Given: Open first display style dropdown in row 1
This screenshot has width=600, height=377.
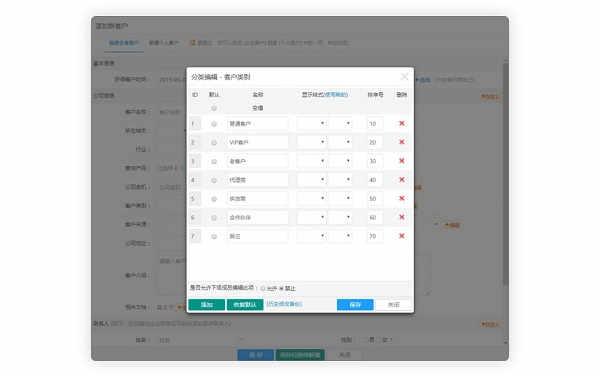Looking at the screenshot, I should click(311, 123).
